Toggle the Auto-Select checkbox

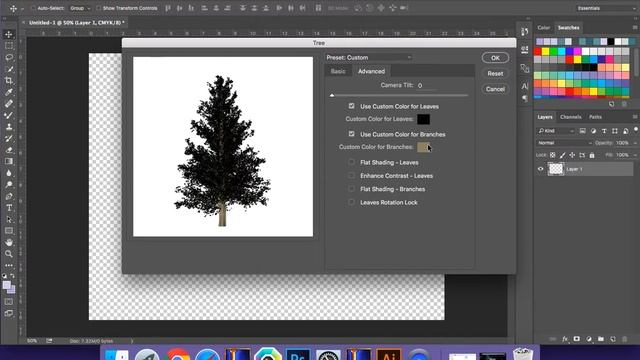[x=33, y=8]
